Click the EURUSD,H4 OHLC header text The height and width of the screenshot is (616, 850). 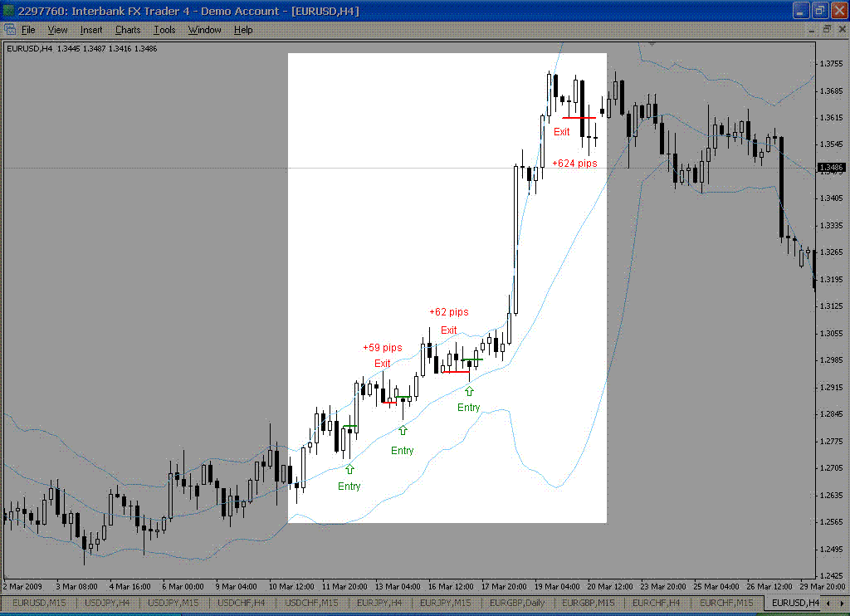point(81,48)
